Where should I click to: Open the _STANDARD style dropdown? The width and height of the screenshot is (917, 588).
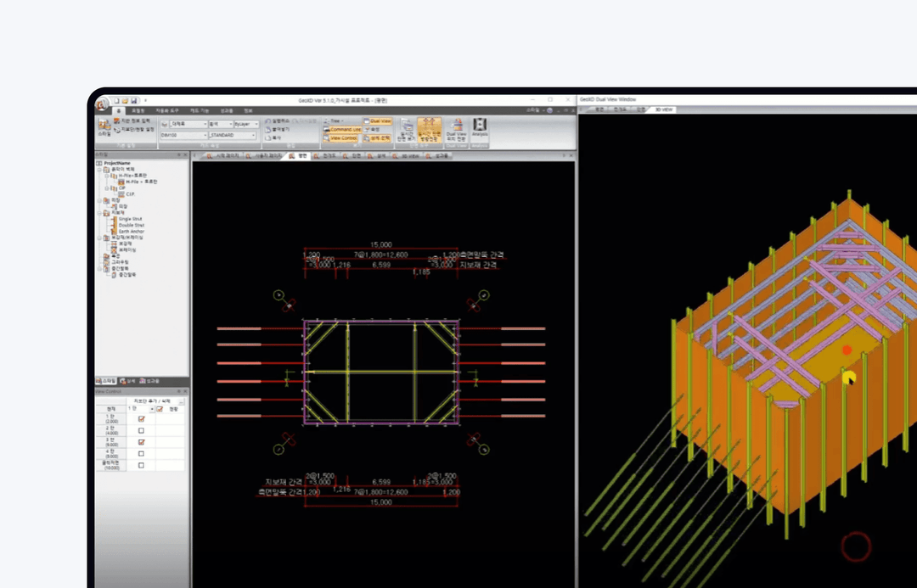tap(232, 135)
